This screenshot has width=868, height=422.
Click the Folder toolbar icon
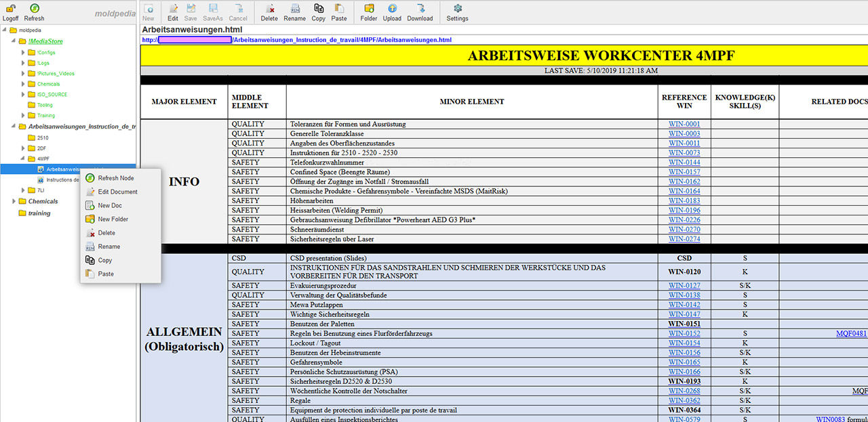(x=369, y=9)
